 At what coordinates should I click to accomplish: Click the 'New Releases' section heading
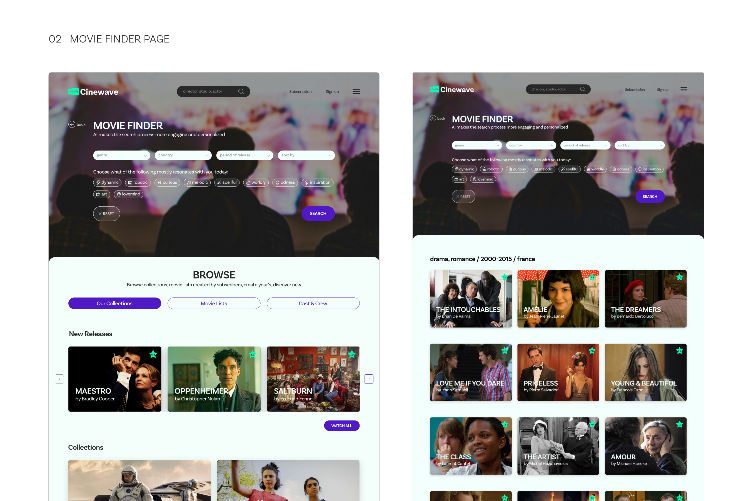[90, 333]
